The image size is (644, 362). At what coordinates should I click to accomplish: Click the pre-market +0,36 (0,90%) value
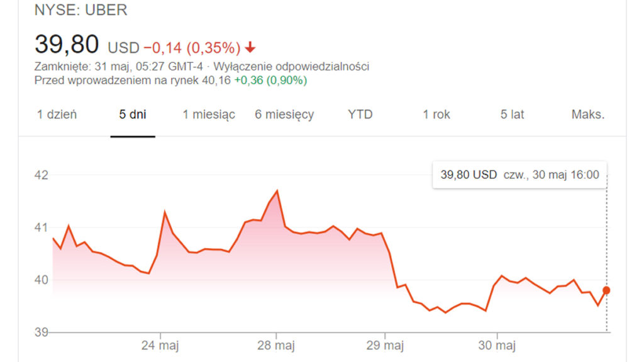(270, 80)
